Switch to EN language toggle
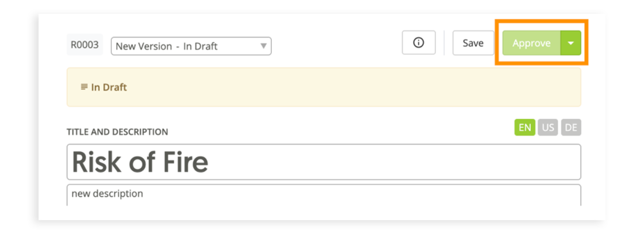This screenshot has height=234, width=644. click(525, 127)
